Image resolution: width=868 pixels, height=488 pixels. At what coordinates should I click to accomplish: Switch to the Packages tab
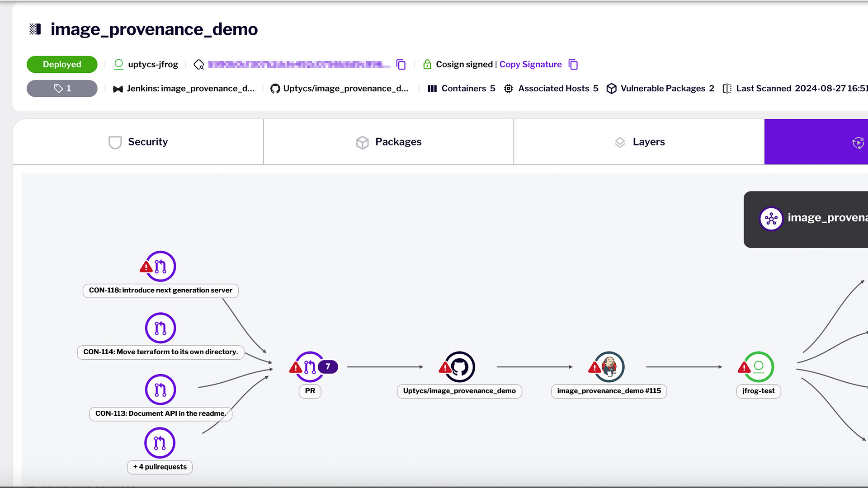389,142
